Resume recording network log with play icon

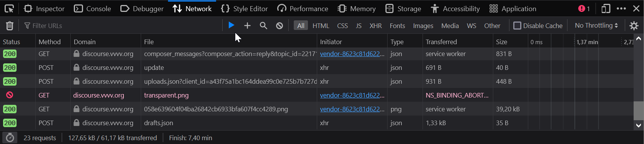coord(231,25)
